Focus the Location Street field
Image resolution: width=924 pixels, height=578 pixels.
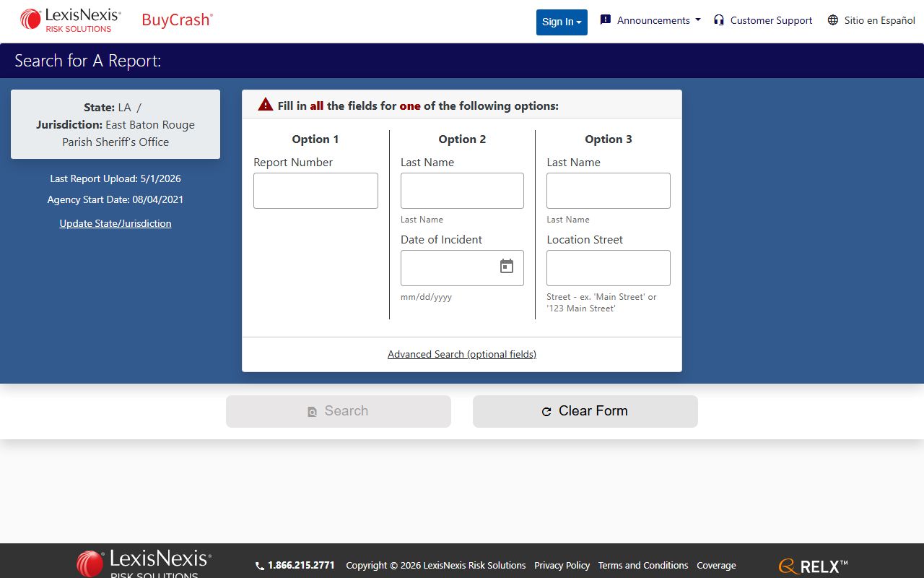pyautogui.click(x=609, y=268)
